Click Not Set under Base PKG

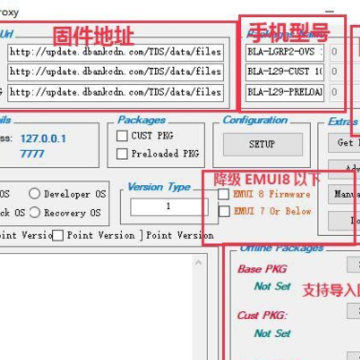coord(273,286)
